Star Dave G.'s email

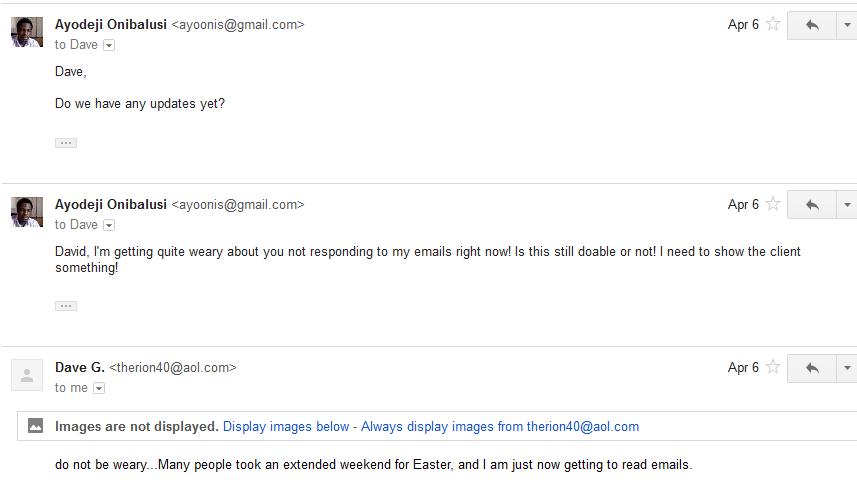point(773,367)
